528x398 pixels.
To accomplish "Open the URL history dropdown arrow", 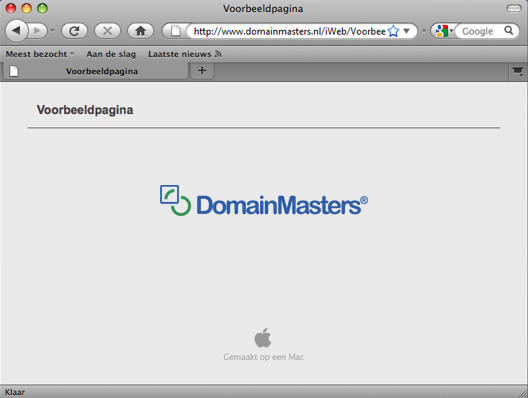I will pyautogui.click(x=407, y=31).
